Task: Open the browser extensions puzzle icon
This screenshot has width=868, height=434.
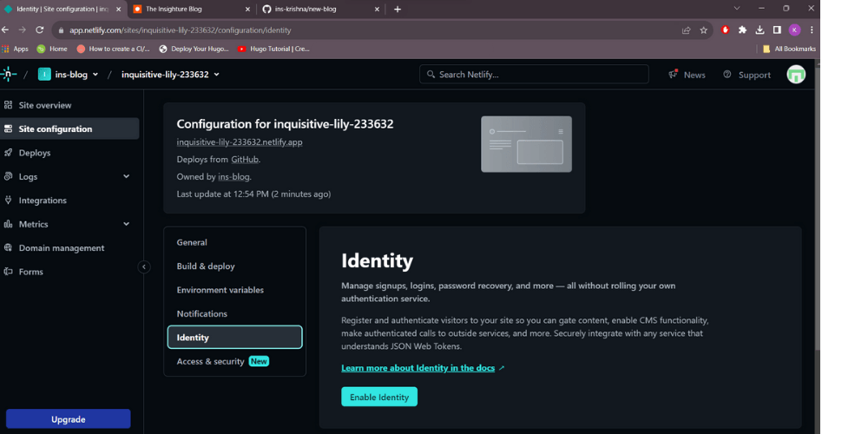Action: (743, 30)
